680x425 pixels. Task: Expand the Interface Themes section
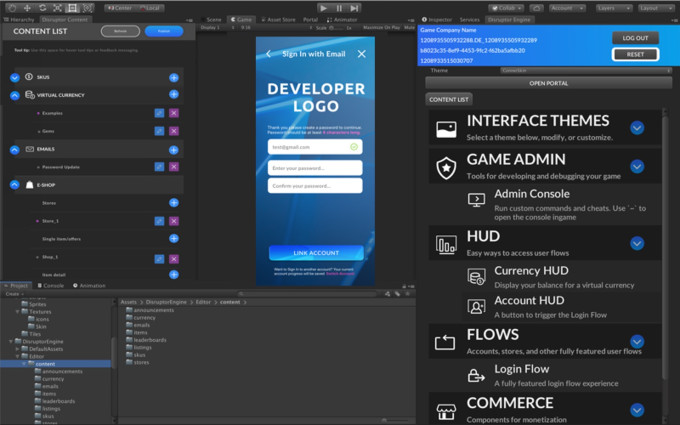637,128
